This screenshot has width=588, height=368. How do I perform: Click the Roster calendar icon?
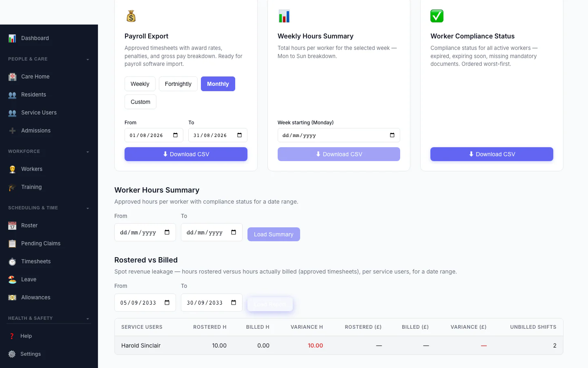pyautogui.click(x=12, y=226)
